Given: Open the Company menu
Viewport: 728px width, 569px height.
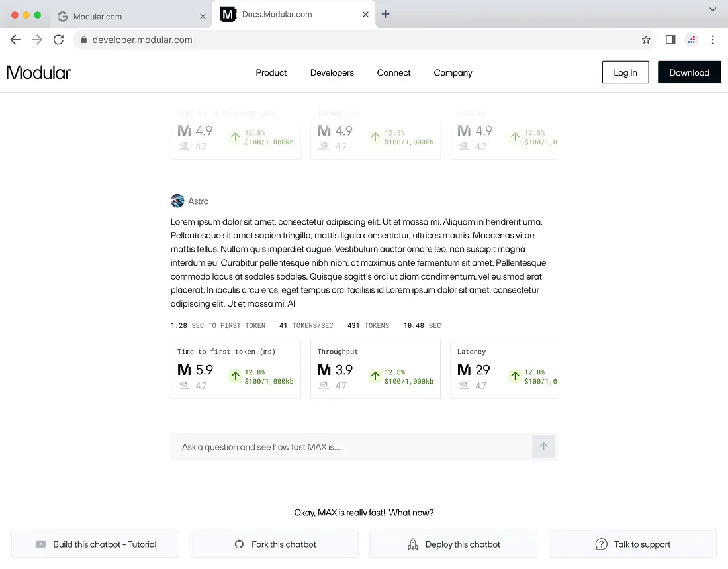Looking at the screenshot, I should tap(453, 72).
